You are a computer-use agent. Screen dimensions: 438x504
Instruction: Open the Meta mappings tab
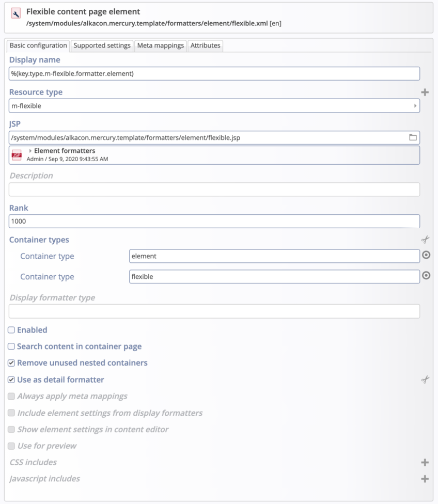pyautogui.click(x=160, y=45)
